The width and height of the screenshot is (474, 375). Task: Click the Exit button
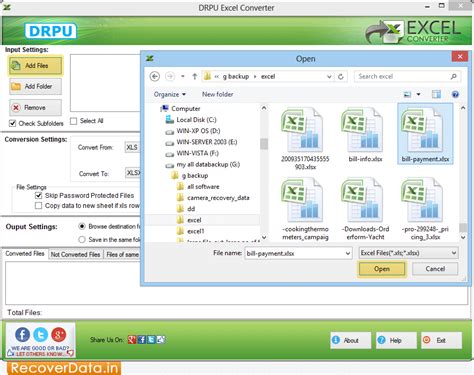coord(441,340)
